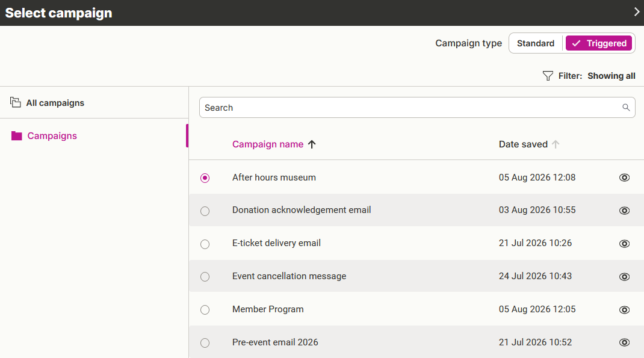Sort by Campaign name column
Viewport: 644px width, 358px height.
(268, 144)
